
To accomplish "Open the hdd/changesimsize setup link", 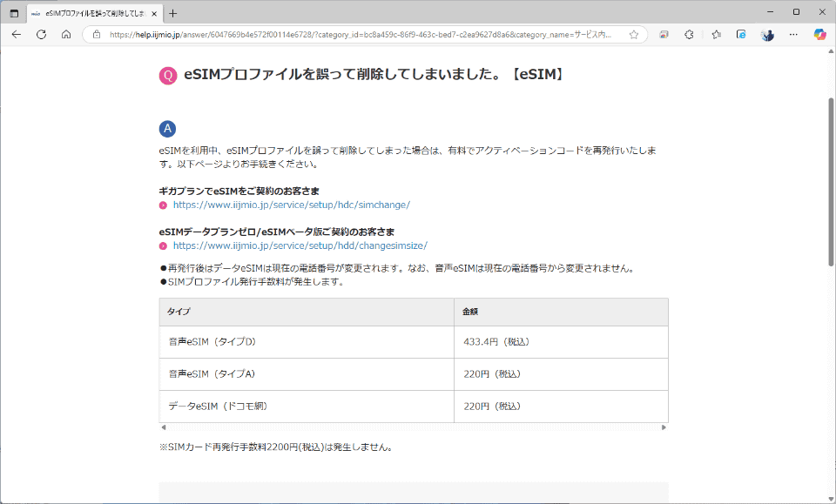I will 300,245.
